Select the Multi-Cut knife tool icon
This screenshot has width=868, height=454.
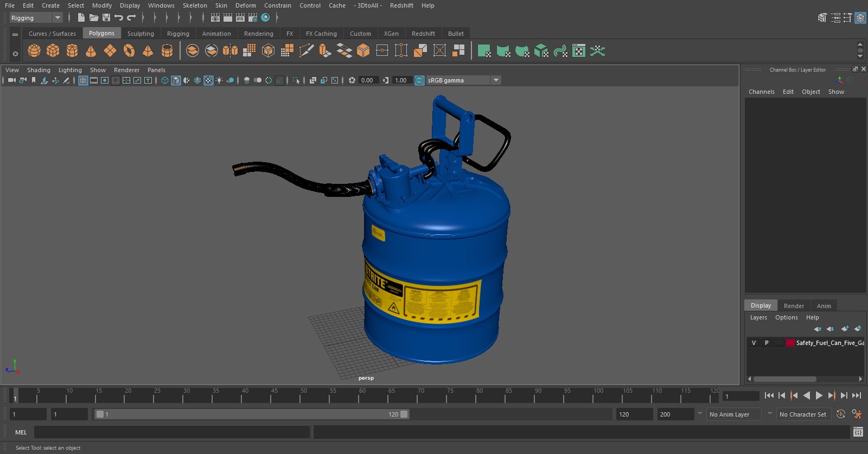(x=307, y=51)
